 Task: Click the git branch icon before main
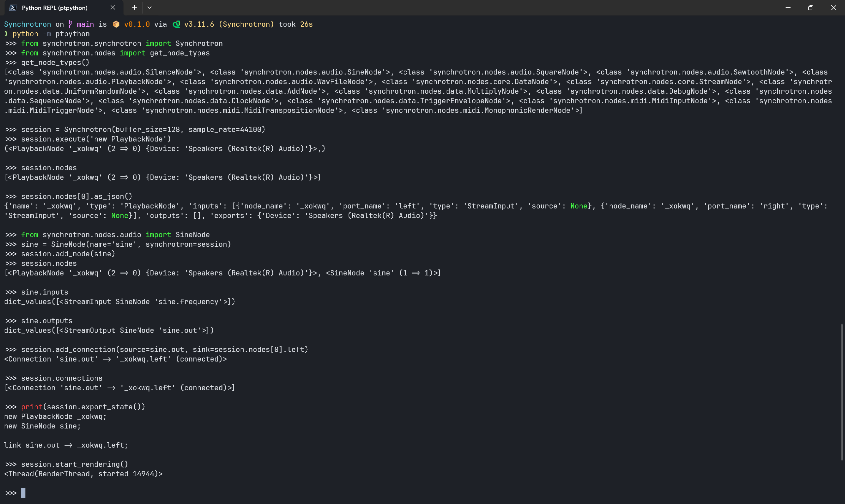click(x=70, y=24)
